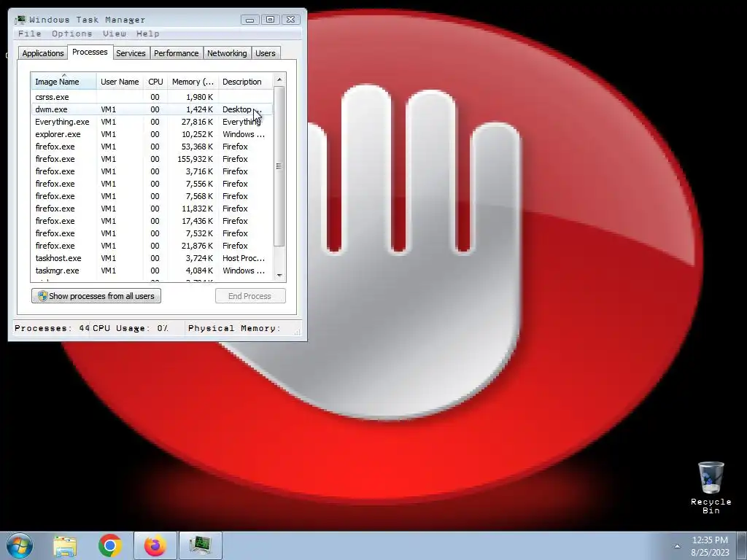Click the Task Manager title bar icon
Screen dimensions: 747x560
20,20
